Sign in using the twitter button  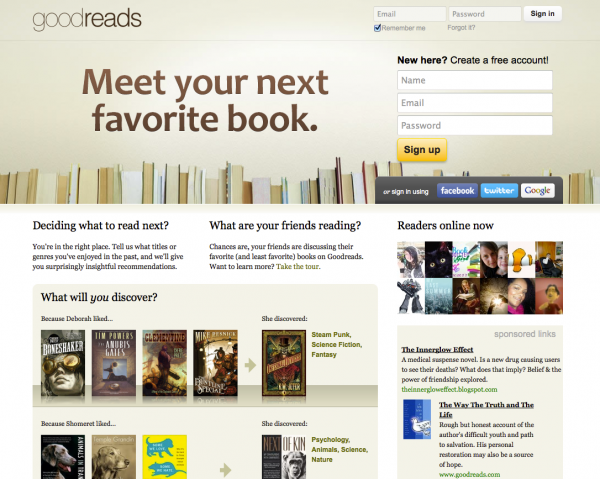coord(499,191)
